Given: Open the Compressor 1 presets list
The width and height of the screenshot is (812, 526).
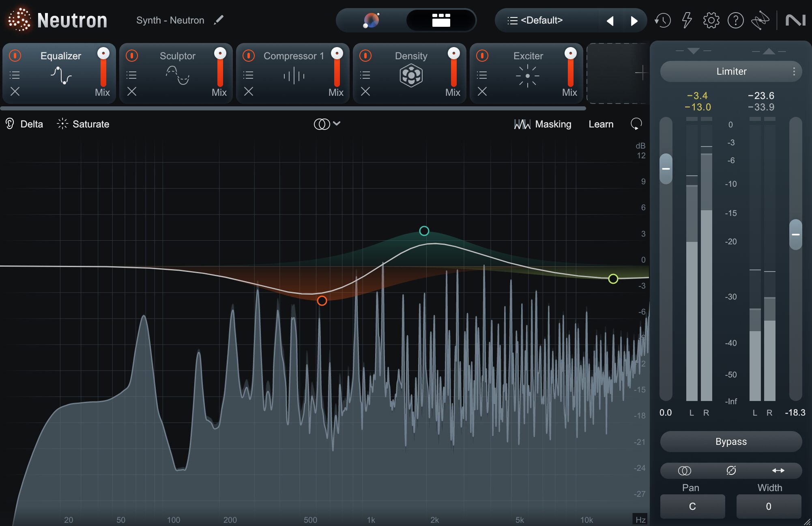Looking at the screenshot, I should [x=248, y=75].
